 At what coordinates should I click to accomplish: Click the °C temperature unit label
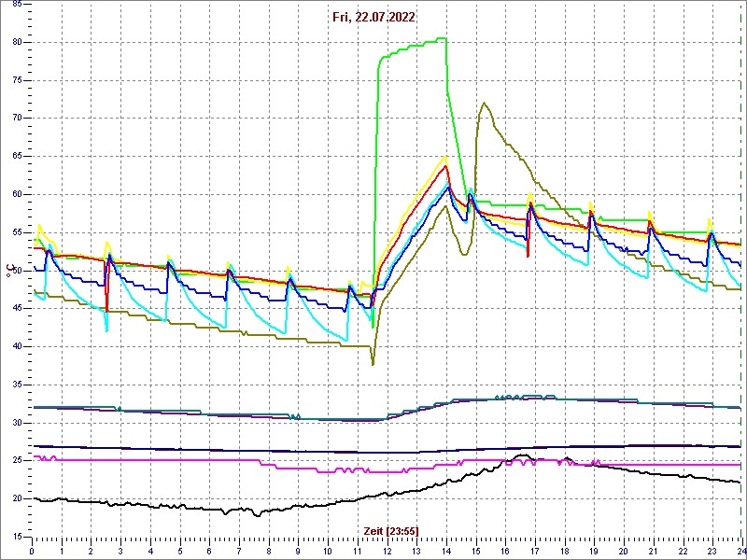point(8,272)
